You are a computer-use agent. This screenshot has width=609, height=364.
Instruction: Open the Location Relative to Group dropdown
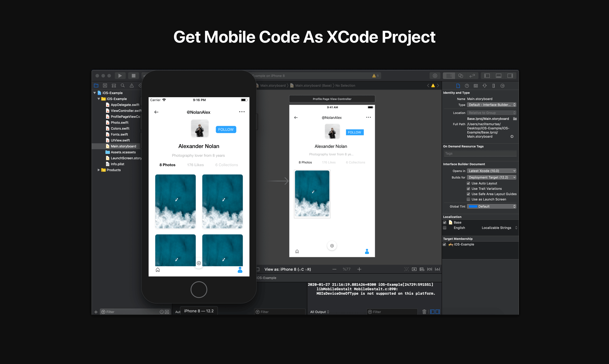click(x=491, y=113)
